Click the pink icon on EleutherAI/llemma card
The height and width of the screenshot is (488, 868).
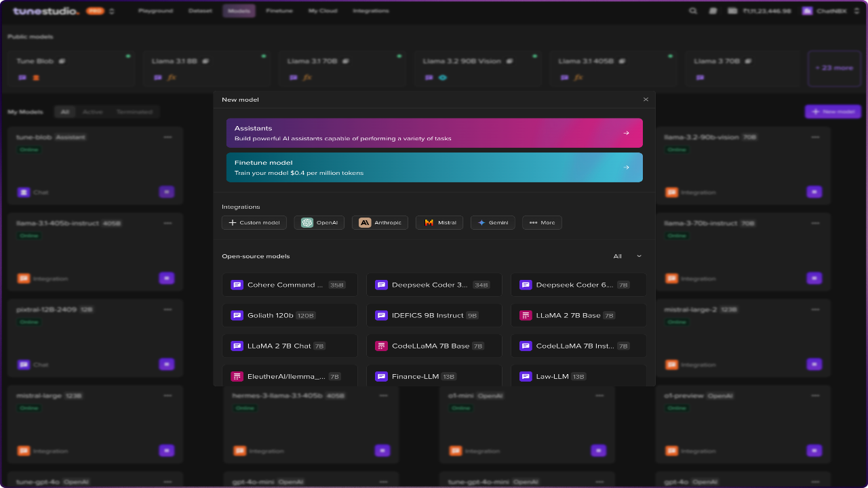[x=237, y=377]
